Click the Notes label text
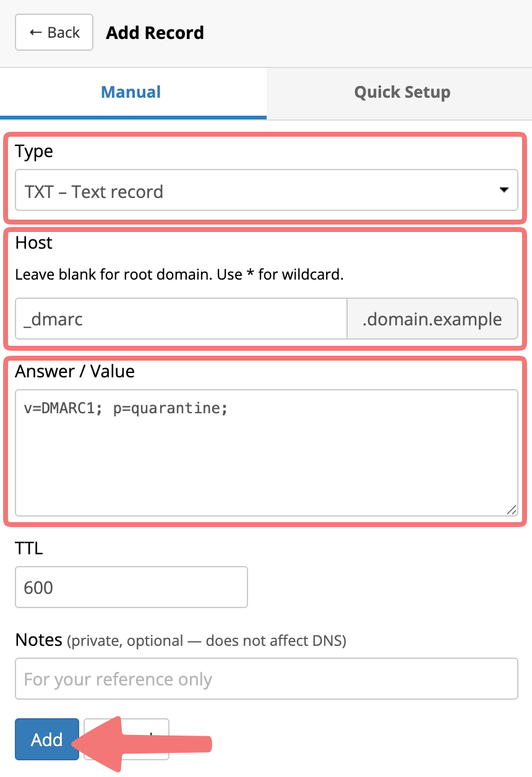This screenshot has width=532, height=777. [x=39, y=639]
